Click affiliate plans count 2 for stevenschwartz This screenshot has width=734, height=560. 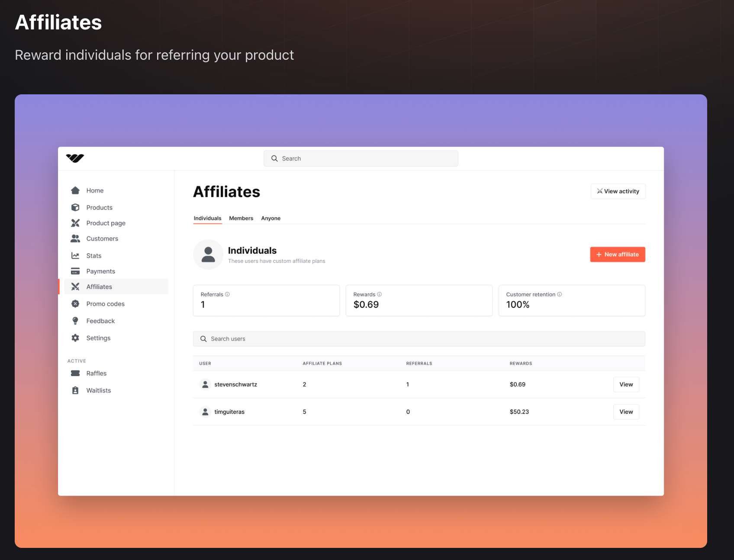point(304,384)
